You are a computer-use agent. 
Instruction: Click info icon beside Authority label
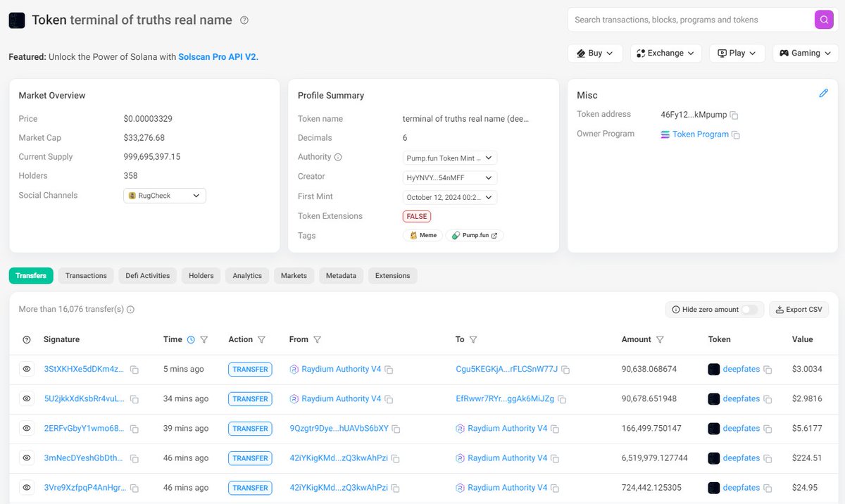338,158
